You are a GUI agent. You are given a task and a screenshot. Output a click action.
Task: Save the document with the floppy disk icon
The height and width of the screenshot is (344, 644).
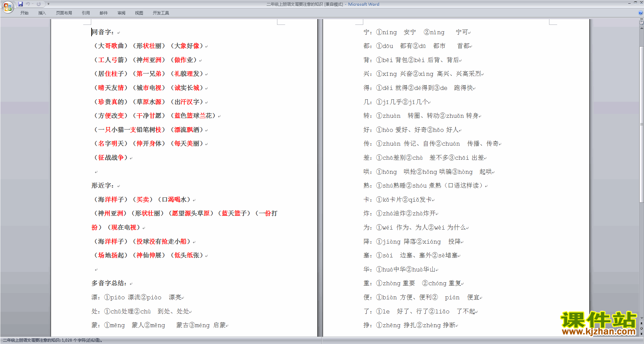click(20, 4)
